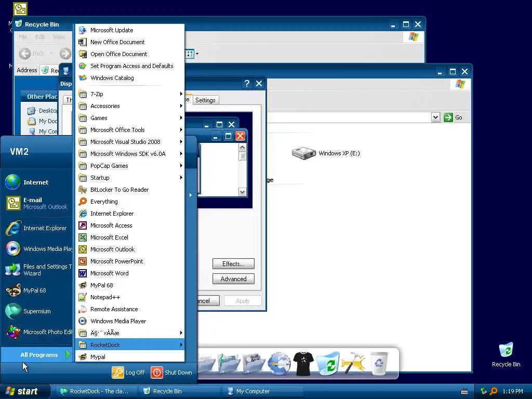Expand Microsoft Office Tools folder
The width and height of the screenshot is (532, 399).
129,130
